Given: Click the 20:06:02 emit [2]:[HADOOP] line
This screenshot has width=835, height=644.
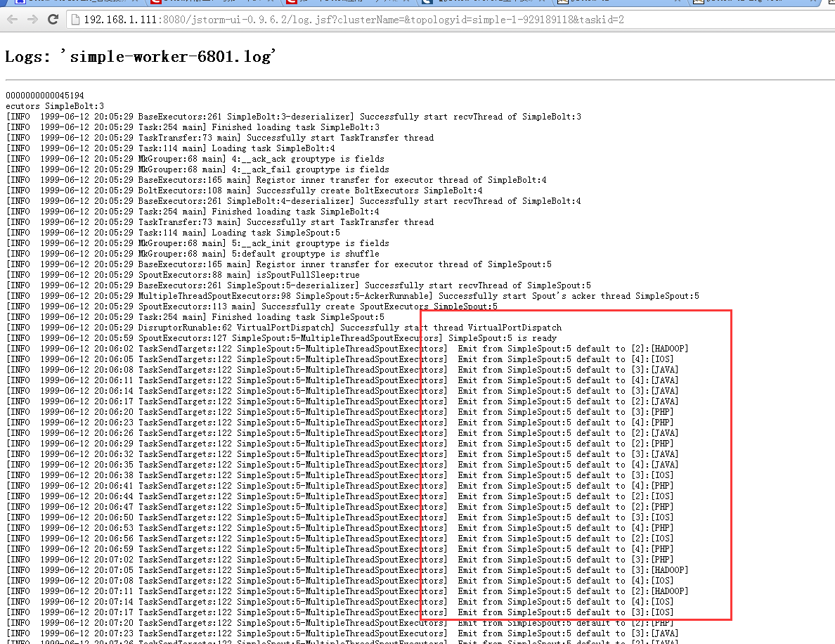Looking at the screenshot, I should click(347, 349).
